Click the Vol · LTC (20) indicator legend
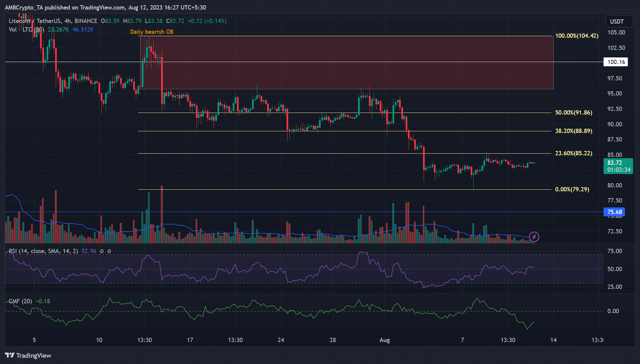The image size is (640, 364). (26, 30)
